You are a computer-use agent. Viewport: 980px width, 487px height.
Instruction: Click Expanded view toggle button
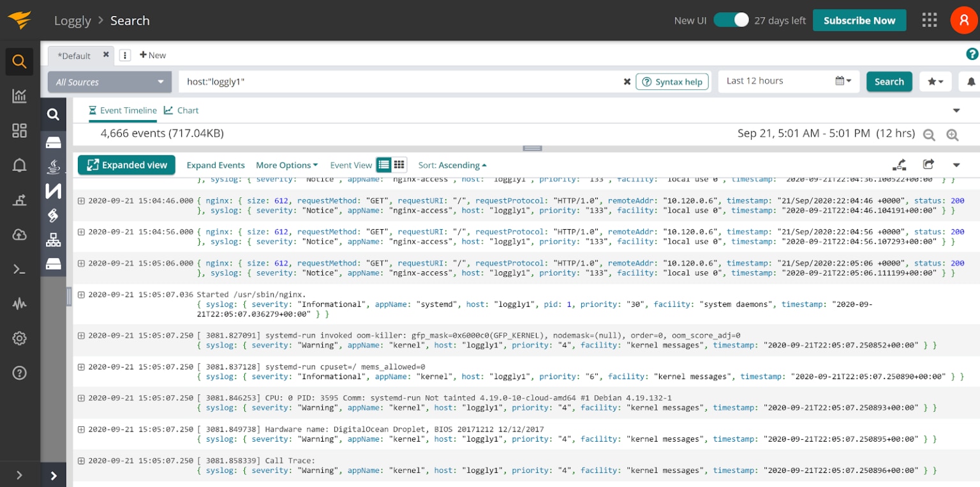(x=126, y=165)
